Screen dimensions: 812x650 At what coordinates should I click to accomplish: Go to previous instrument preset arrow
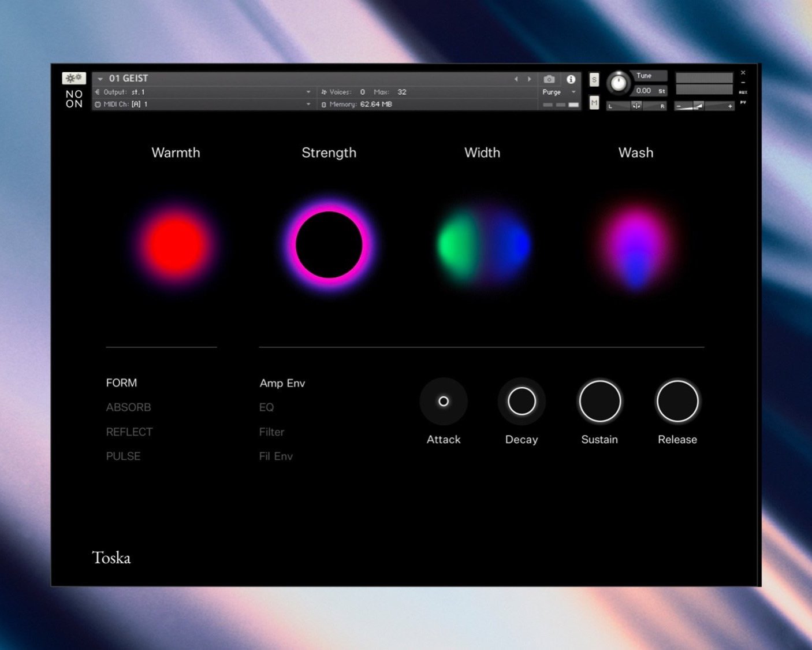pyautogui.click(x=516, y=79)
